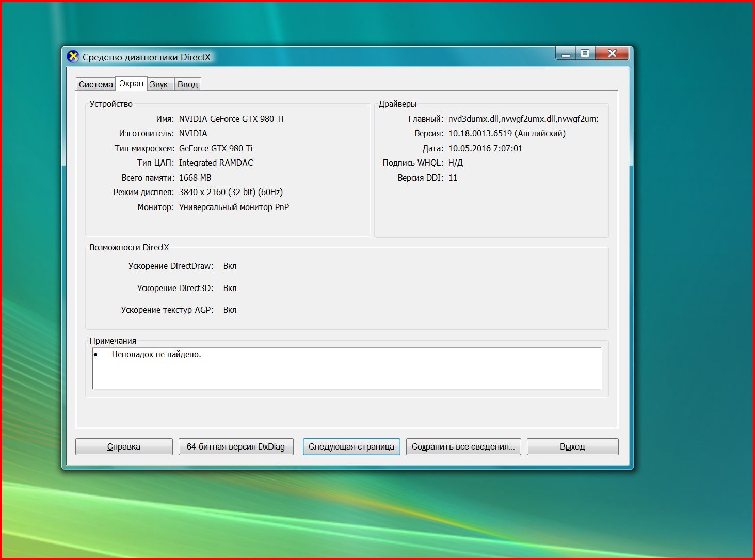
Task: Close the DirectX diagnostic window
Action: click(x=612, y=54)
